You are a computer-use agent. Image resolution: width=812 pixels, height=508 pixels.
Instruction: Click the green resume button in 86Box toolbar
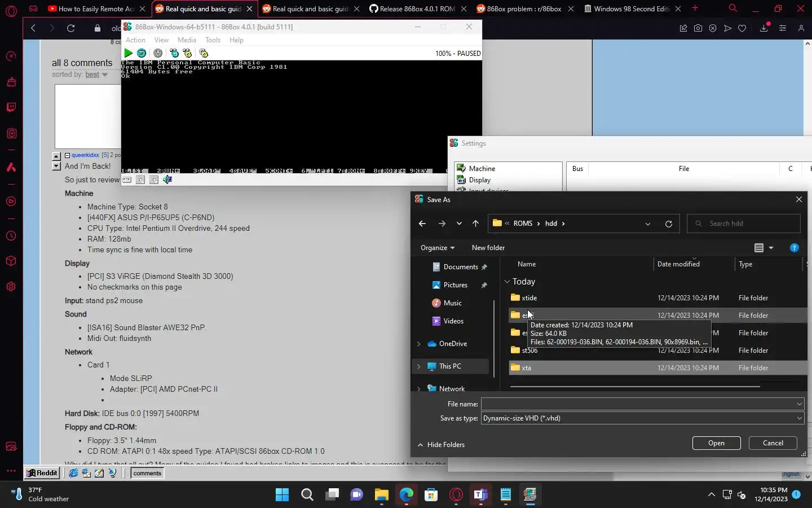coord(129,53)
